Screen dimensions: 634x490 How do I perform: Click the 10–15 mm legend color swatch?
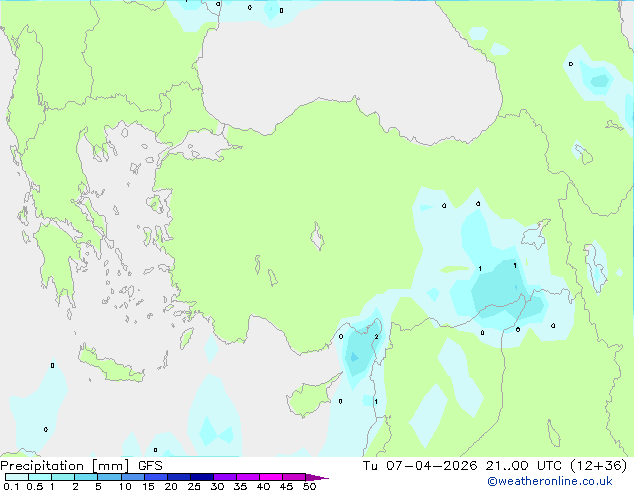click(x=132, y=477)
